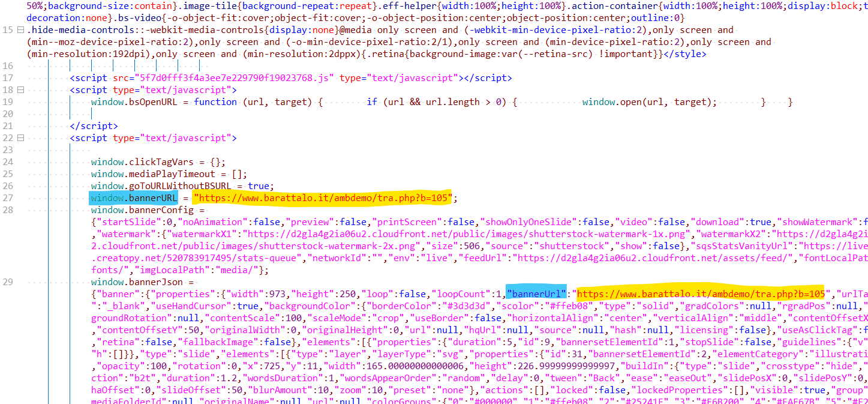Click the highlighted window.bannerURL on line 27

point(134,198)
